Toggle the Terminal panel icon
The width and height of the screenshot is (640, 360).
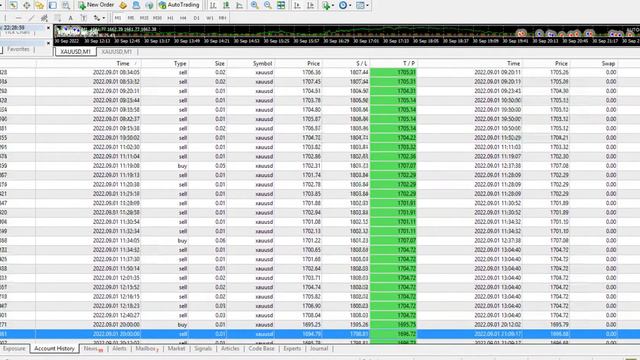pos(53,5)
